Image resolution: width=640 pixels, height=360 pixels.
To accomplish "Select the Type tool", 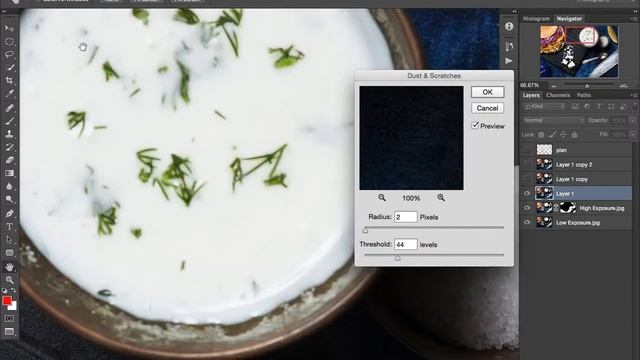I will tap(9, 227).
